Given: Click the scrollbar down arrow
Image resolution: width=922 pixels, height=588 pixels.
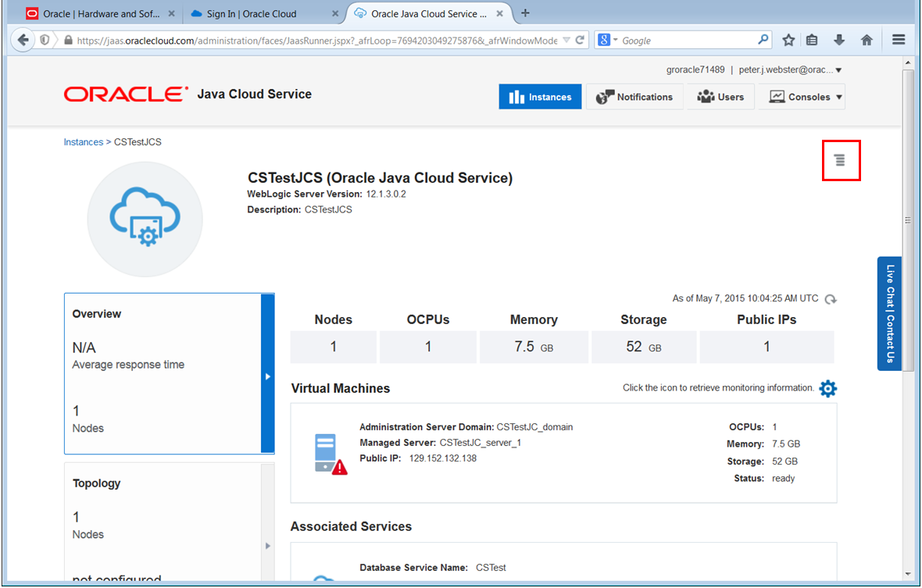Looking at the screenshot, I should point(909,574).
